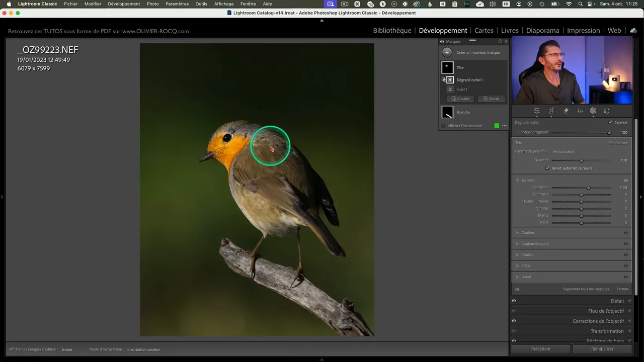
Task: Open the Edit sliders panel icon
Action: coord(537,111)
